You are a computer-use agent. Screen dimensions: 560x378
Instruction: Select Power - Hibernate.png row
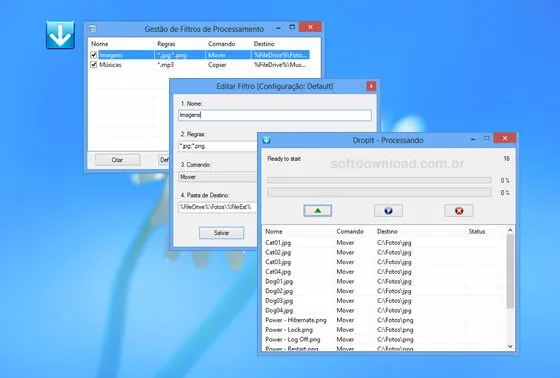(x=296, y=320)
